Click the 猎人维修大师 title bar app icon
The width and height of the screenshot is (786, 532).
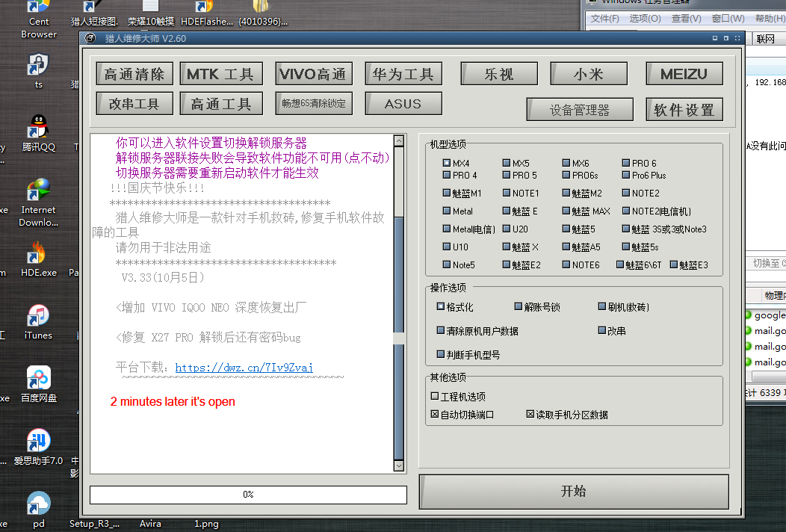pos(90,38)
